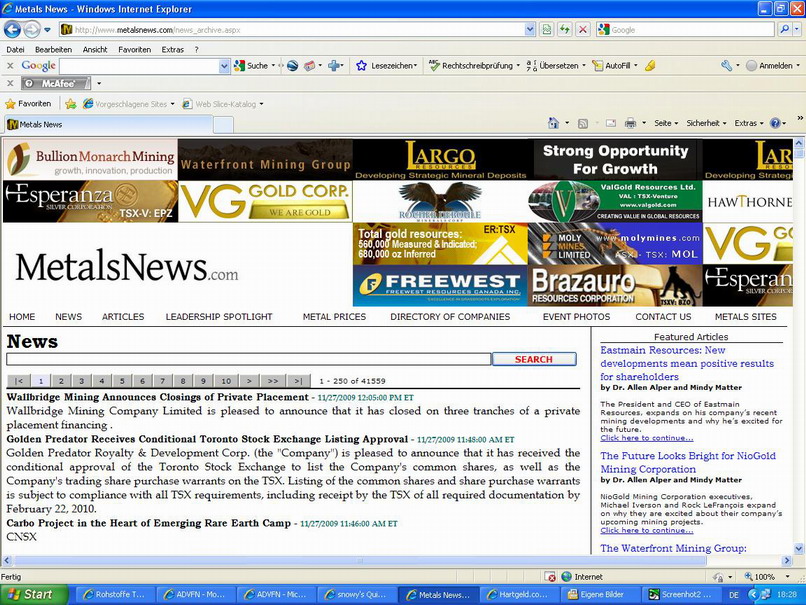Close the Google toolbar with its X
Viewport: 806px width, 605px height.
10,66
